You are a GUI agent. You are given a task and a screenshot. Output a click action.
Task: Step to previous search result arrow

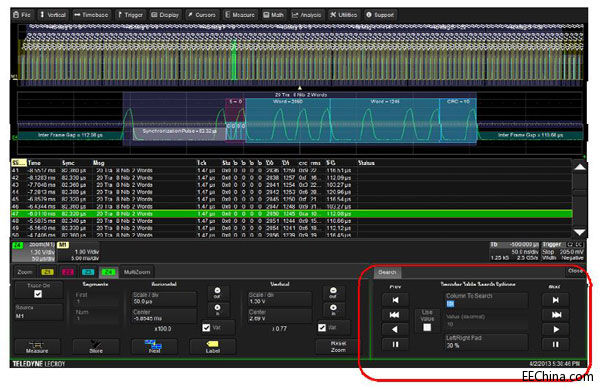pyautogui.click(x=395, y=330)
